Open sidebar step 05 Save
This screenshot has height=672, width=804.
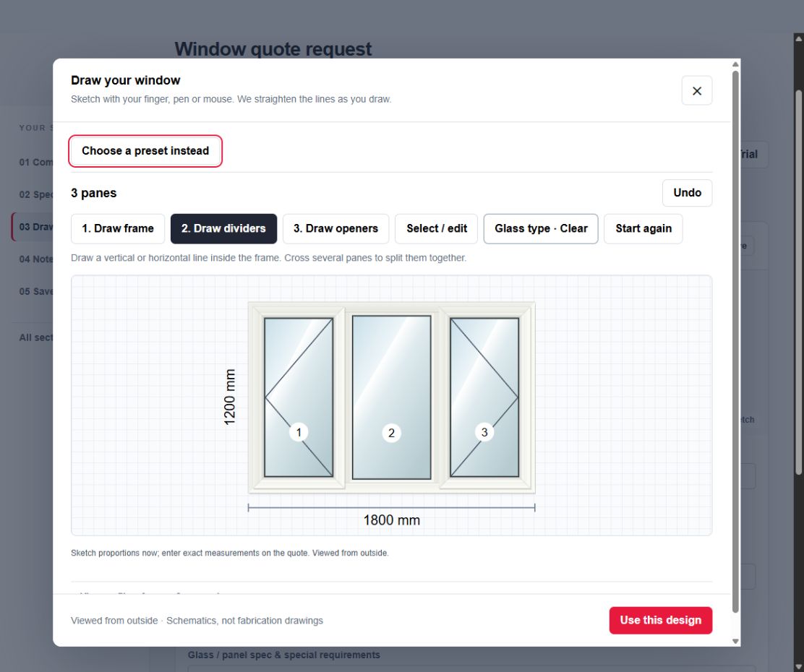tap(36, 291)
